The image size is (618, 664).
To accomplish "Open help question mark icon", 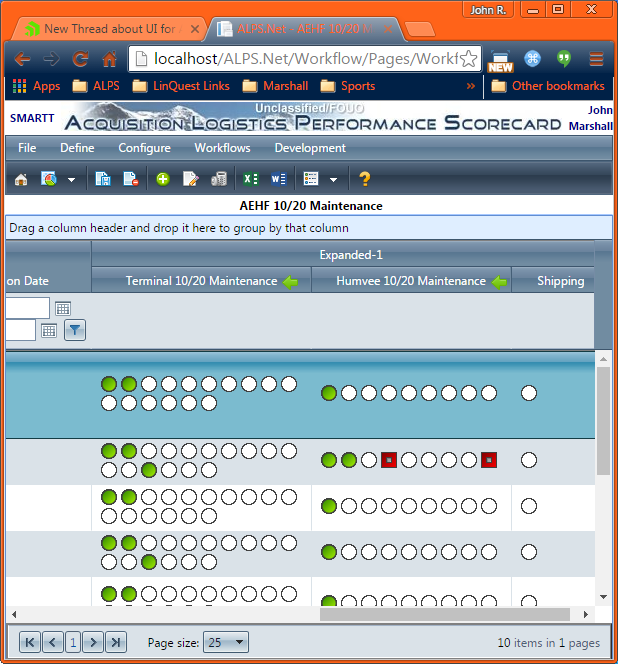I will [x=365, y=179].
